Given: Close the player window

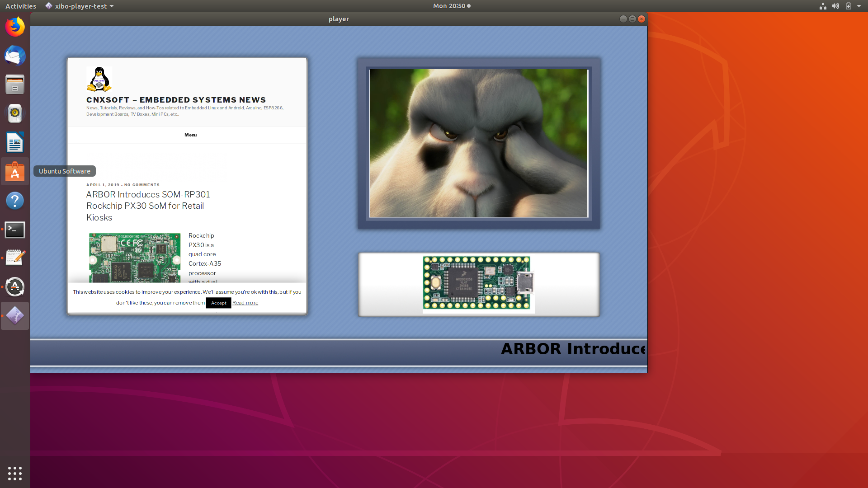Looking at the screenshot, I should (641, 19).
